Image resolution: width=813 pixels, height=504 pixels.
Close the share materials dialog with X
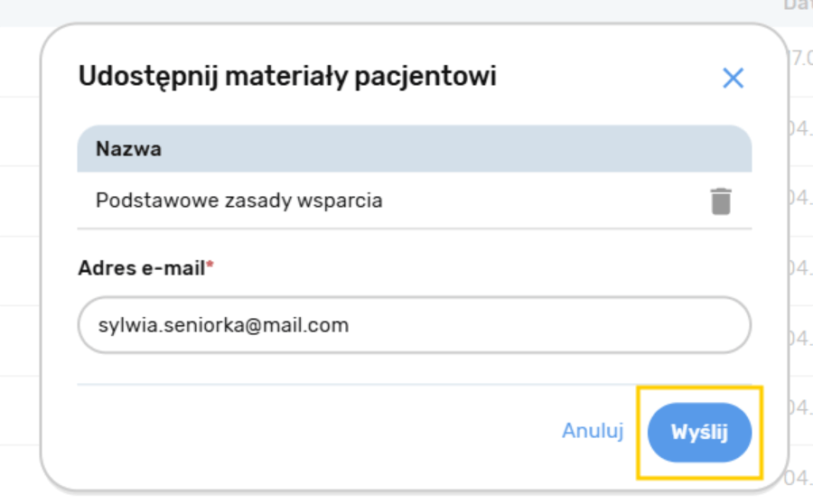point(733,78)
